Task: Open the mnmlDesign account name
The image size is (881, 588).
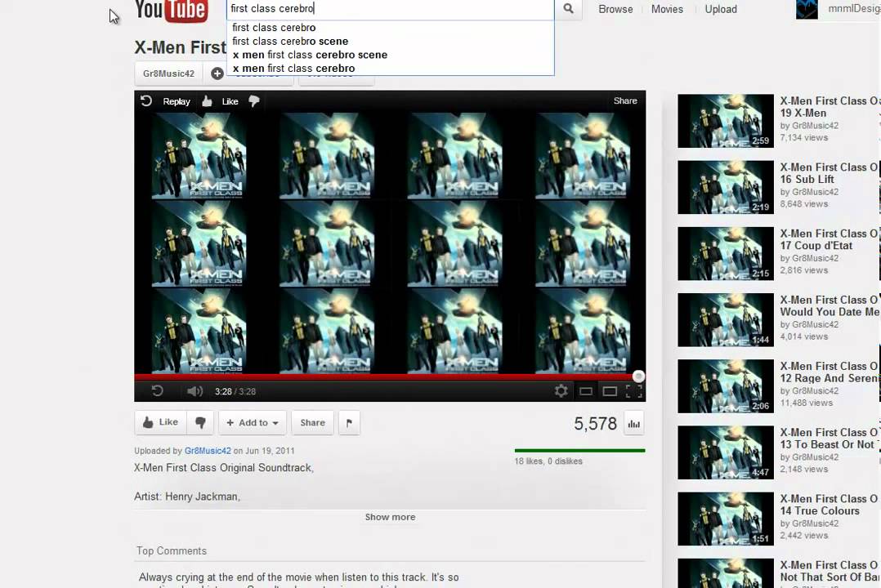Action: (x=854, y=8)
